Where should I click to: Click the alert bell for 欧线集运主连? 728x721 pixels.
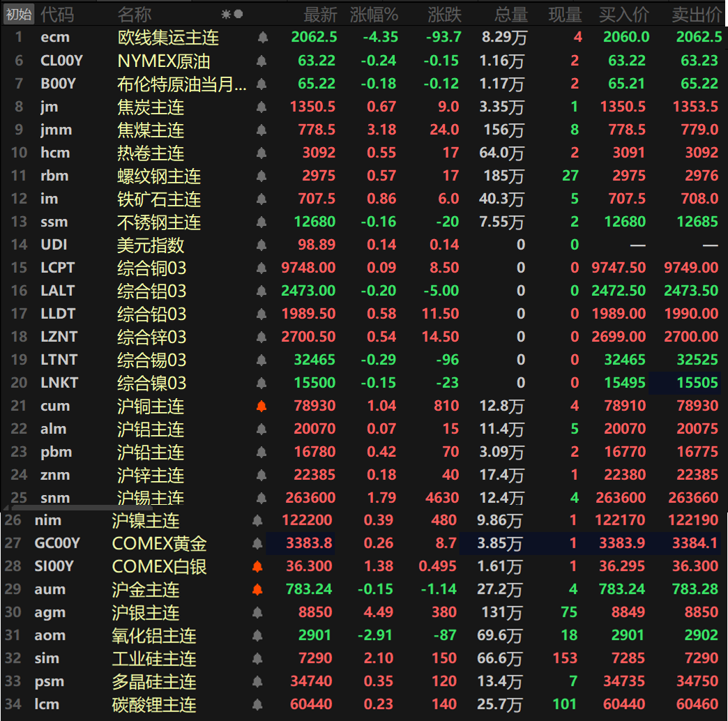tap(262, 38)
